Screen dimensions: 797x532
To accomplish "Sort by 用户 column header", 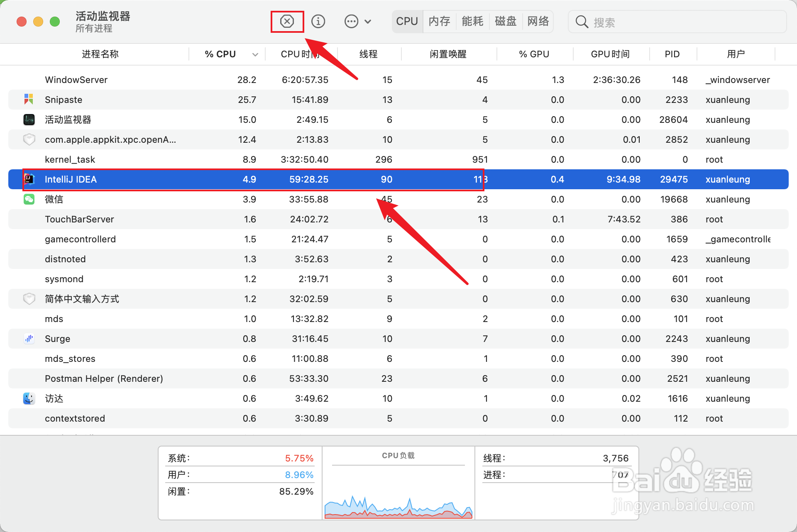I will (736, 54).
